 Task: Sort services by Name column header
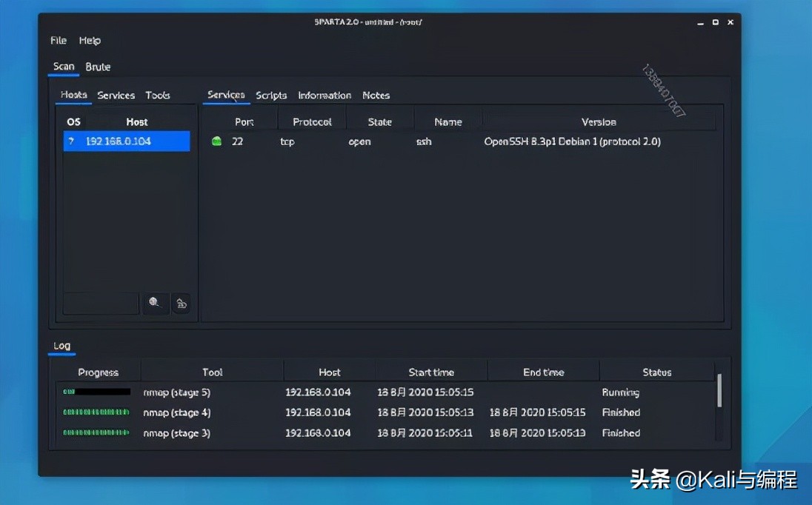[448, 122]
